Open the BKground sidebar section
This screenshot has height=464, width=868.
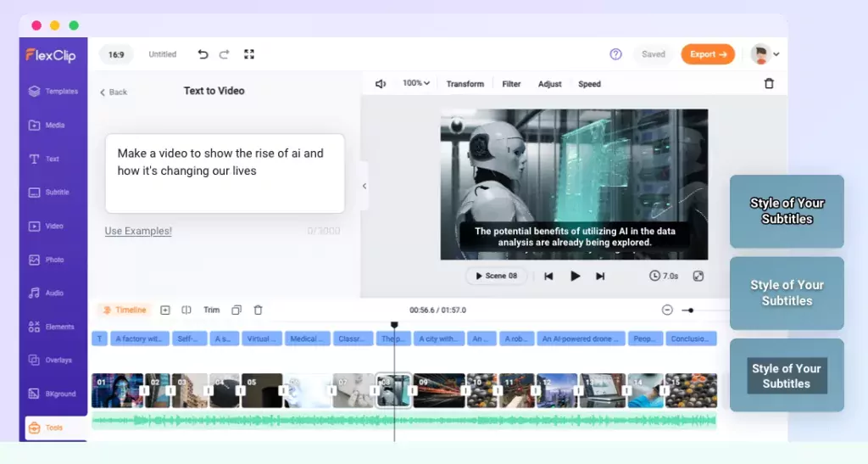(x=52, y=394)
